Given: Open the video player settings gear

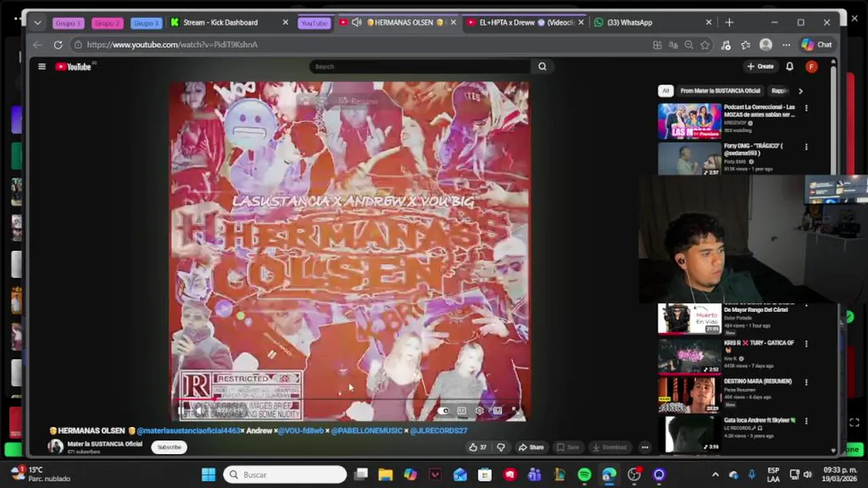Looking at the screenshot, I should 479,411.
